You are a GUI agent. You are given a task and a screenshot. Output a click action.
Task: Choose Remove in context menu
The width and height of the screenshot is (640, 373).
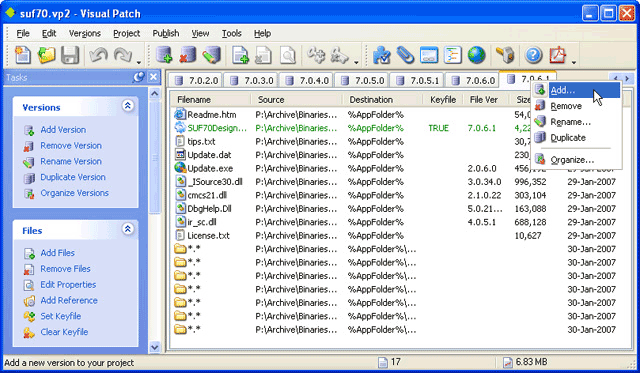[x=576, y=106]
